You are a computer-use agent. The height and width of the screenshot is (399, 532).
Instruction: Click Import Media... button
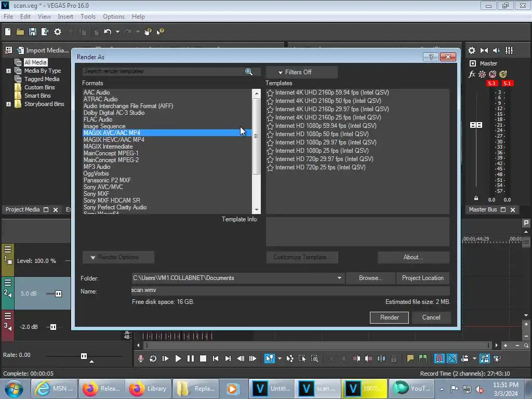[43, 50]
